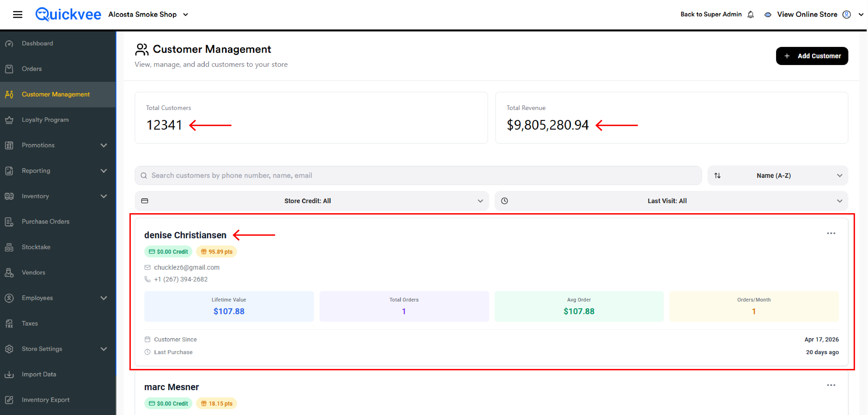868x415 pixels.
Task: Open the Last Visit: All filter dropdown
Action: pyautogui.click(x=671, y=201)
